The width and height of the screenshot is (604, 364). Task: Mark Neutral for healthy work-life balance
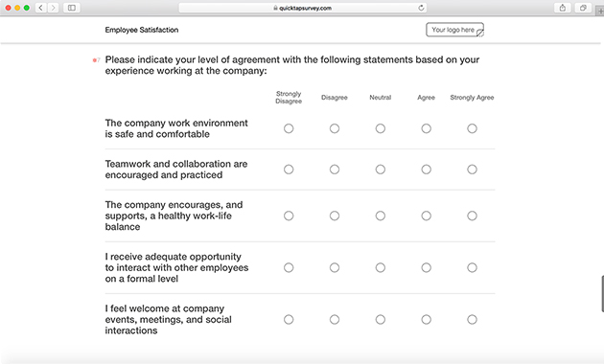coord(381,216)
